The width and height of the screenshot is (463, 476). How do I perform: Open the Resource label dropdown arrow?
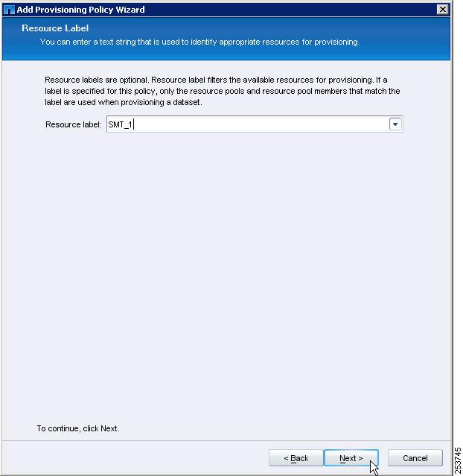coord(395,124)
